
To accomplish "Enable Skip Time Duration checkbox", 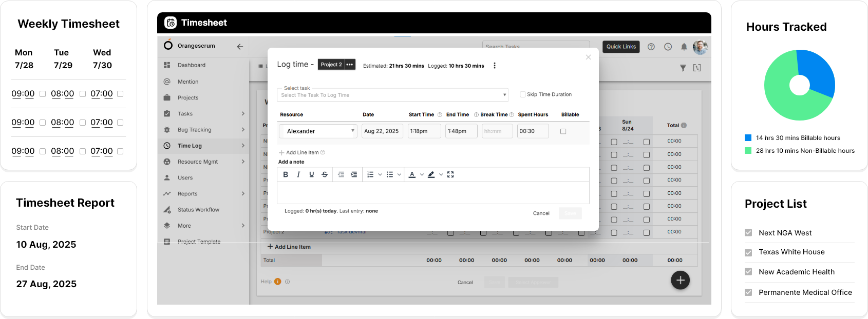I will tap(523, 94).
